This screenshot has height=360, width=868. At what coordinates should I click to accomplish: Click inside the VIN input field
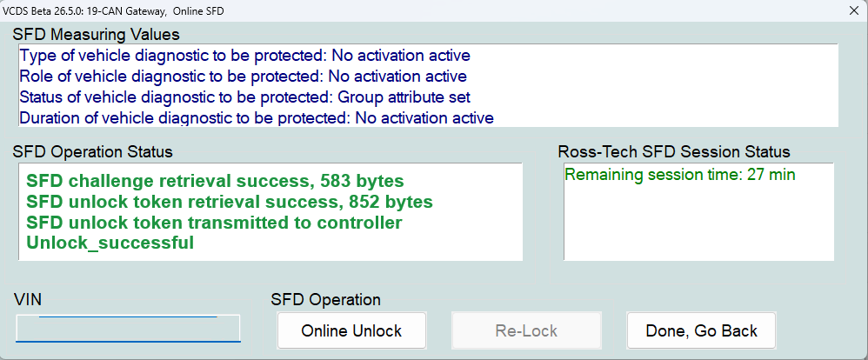pyautogui.click(x=128, y=329)
